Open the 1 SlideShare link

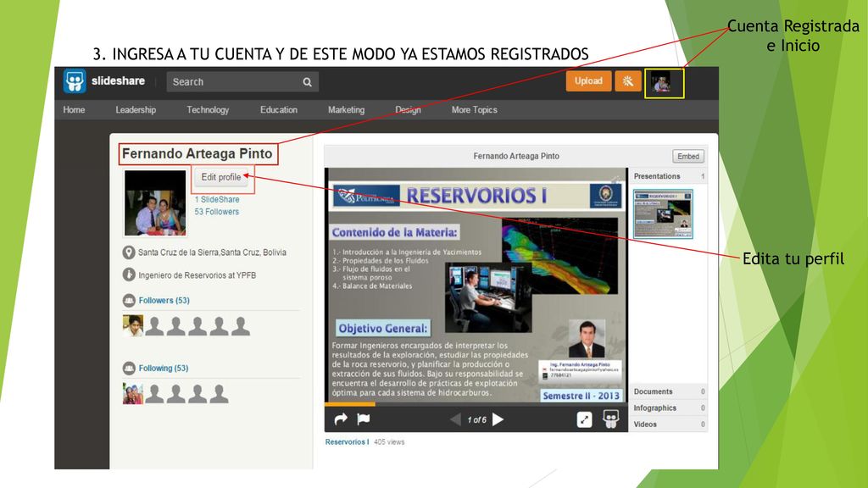[217, 199]
